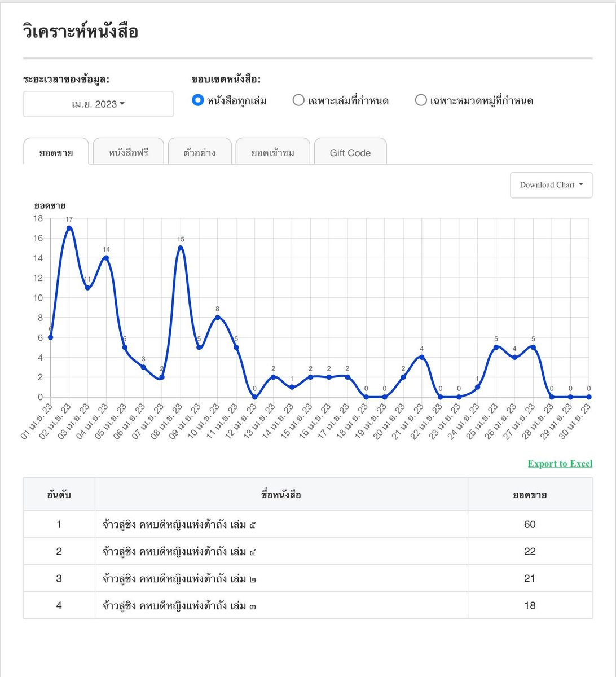Click the อันดับ column header
This screenshot has width=616, height=677.
[x=59, y=495]
